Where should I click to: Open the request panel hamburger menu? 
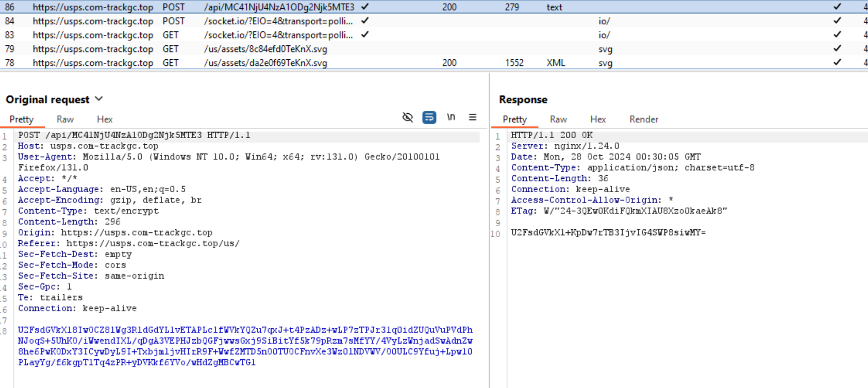(x=472, y=117)
